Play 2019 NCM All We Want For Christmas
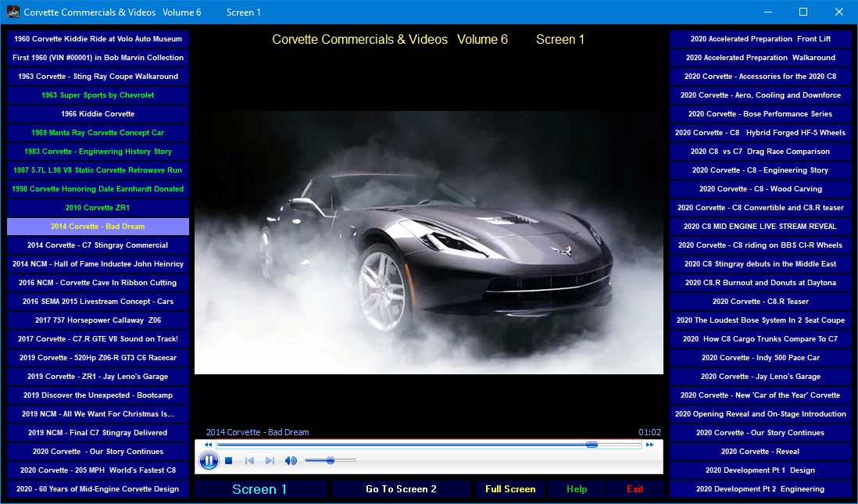This screenshot has width=858, height=504. coord(98,413)
